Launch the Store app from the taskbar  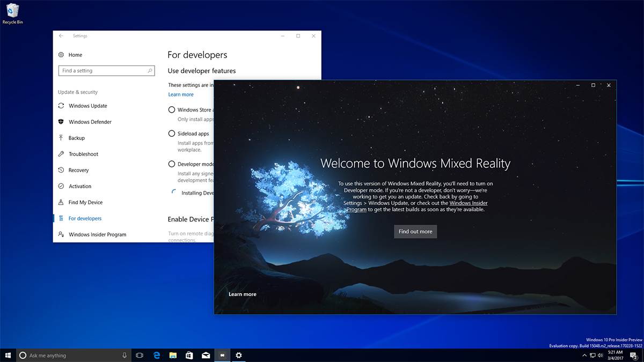click(x=189, y=355)
